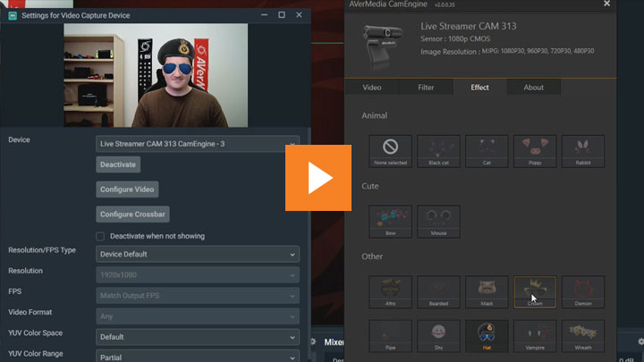The height and width of the screenshot is (362, 644).
Task: Choose the Rabbit effect
Action: pos(583,151)
